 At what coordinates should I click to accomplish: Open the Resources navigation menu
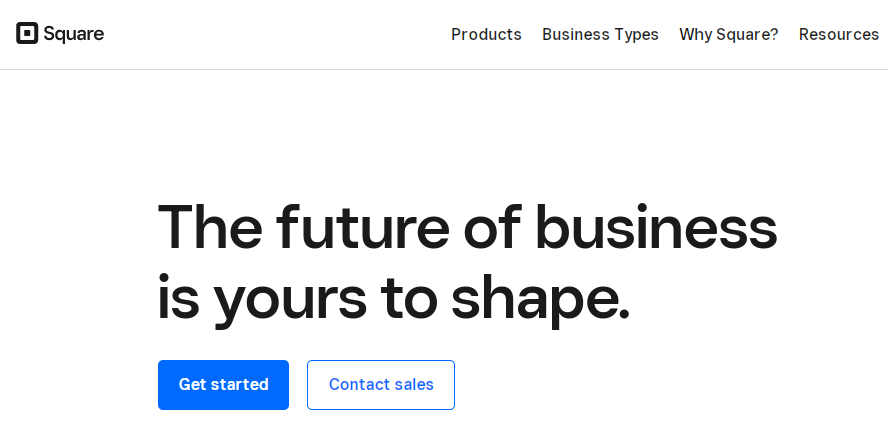click(x=838, y=34)
